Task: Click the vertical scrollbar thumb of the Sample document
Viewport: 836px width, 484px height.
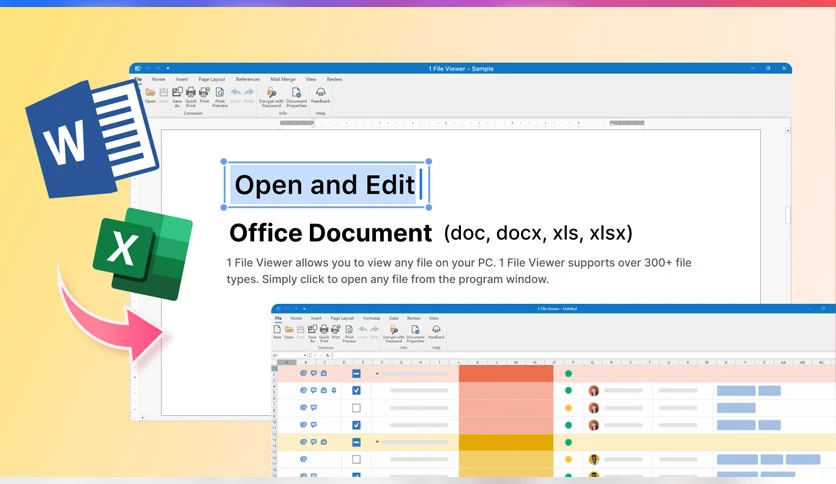Action: (x=787, y=215)
